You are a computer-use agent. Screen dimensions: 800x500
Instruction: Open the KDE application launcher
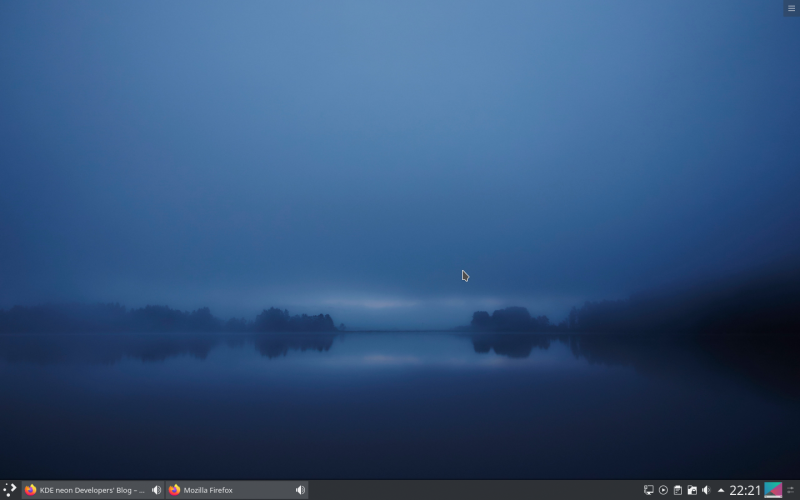tap(10, 490)
